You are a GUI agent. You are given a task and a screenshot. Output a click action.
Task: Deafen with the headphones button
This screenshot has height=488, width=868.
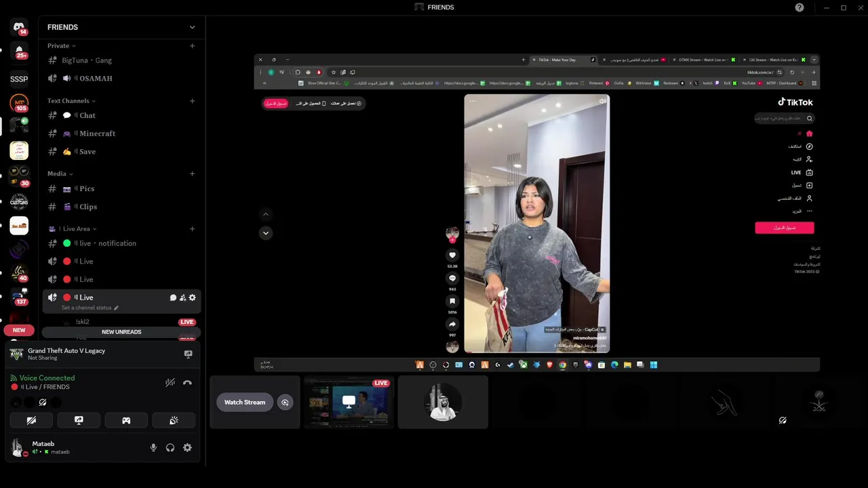170,447
